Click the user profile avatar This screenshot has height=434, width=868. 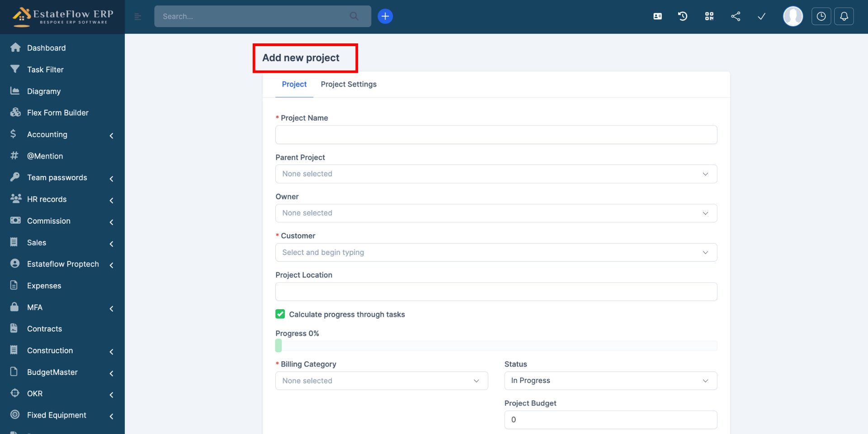(793, 16)
